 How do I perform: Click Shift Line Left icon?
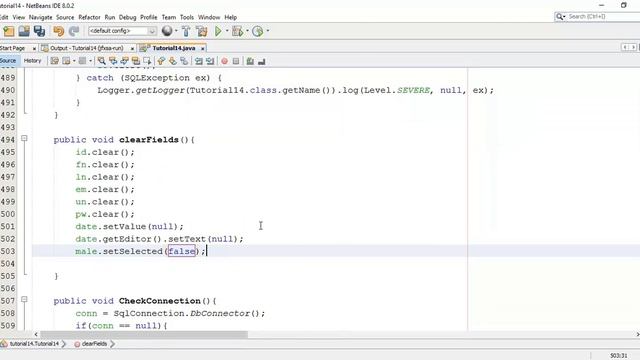[199, 61]
